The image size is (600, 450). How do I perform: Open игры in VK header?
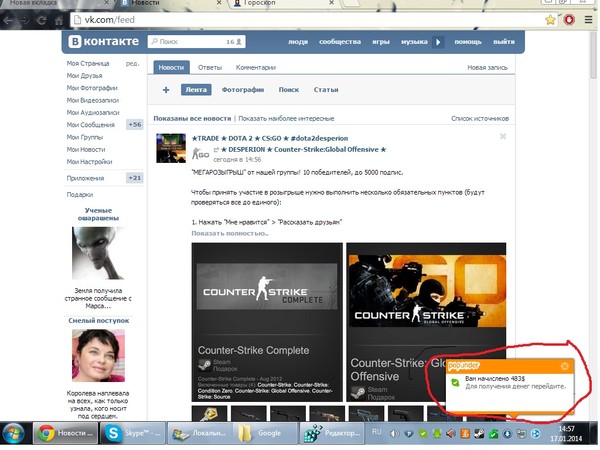coord(381,42)
